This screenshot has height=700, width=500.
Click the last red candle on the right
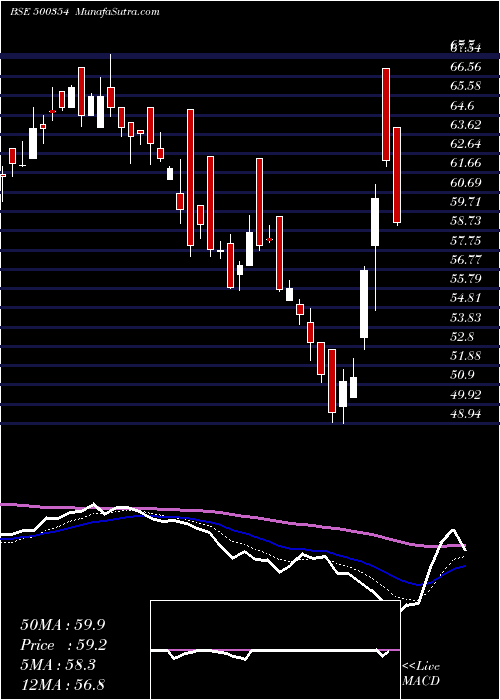[397, 175]
